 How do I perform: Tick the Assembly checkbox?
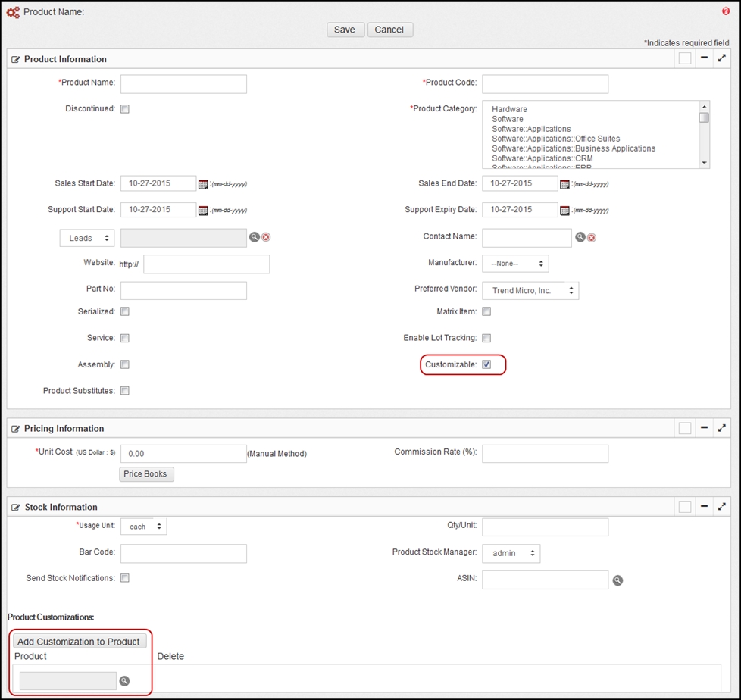125,364
